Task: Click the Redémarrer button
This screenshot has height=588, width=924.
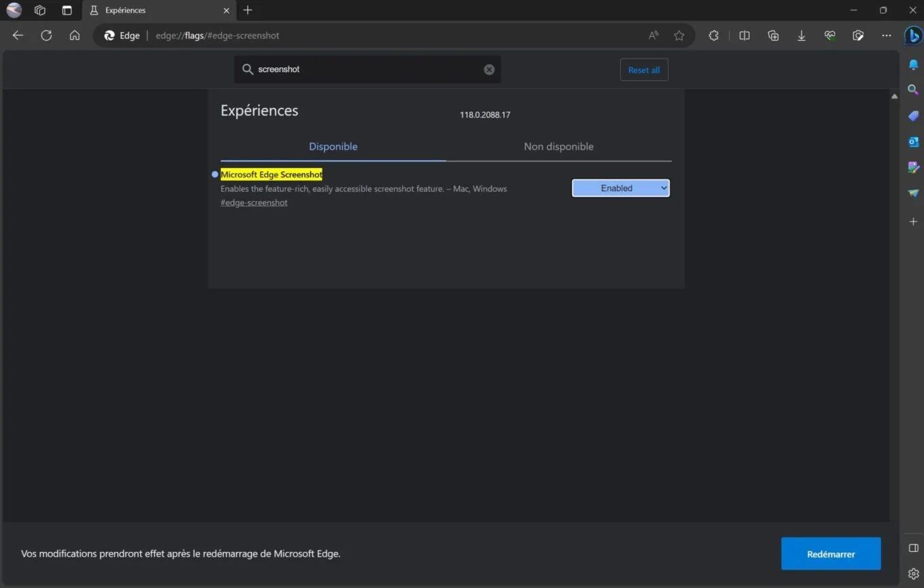Action: pyautogui.click(x=831, y=554)
